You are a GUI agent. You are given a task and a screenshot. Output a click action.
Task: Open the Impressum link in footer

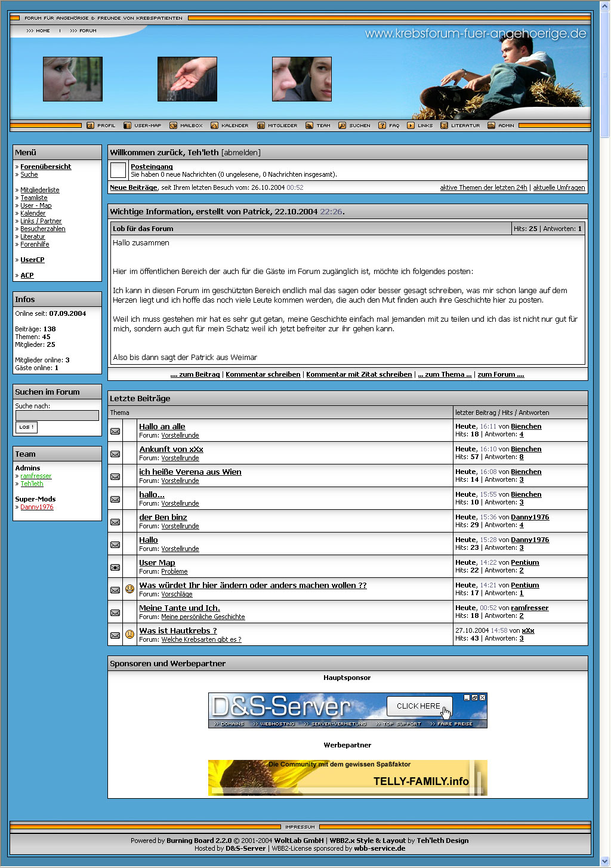tap(300, 827)
